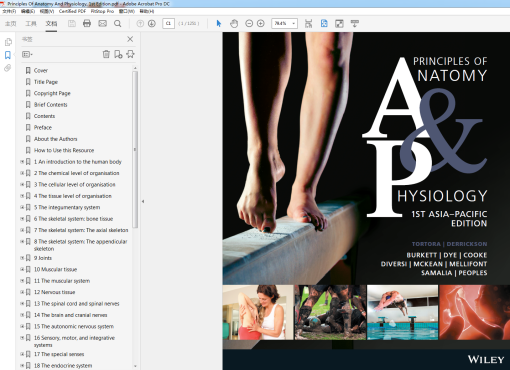Click the zoom out minus icon

pyautogui.click(x=249, y=23)
